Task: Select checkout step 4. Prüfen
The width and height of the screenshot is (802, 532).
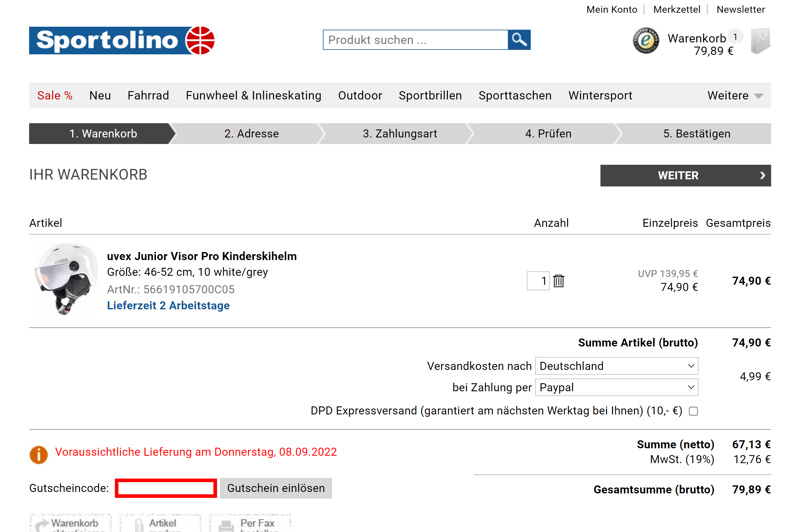Action: tap(548, 133)
